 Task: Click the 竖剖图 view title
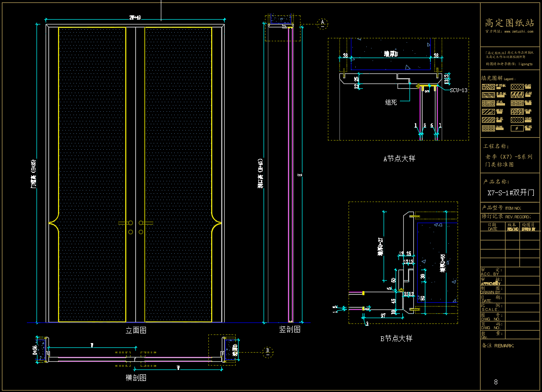point(290,329)
